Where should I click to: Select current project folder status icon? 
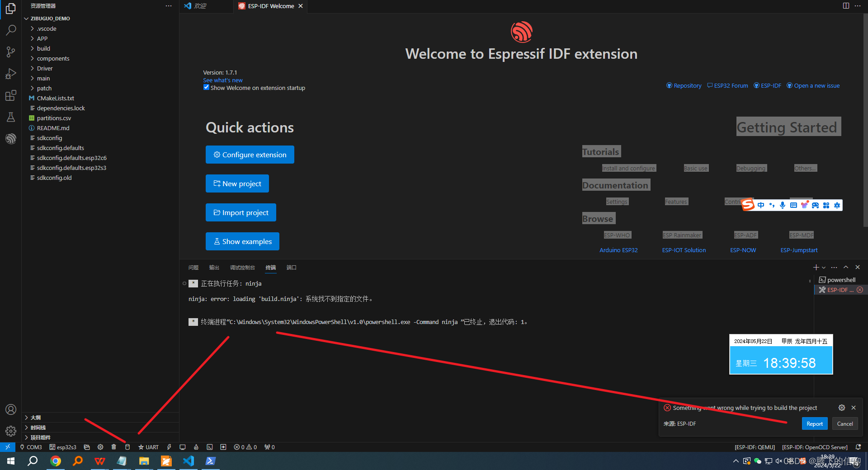click(x=87, y=447)
